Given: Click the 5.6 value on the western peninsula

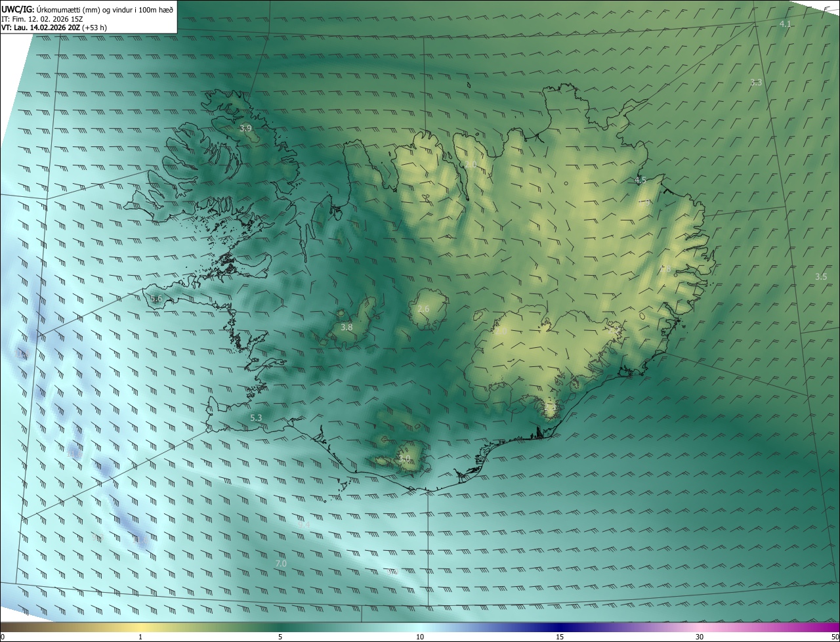Looking at the screenshot, I should (x=156, y=299).
